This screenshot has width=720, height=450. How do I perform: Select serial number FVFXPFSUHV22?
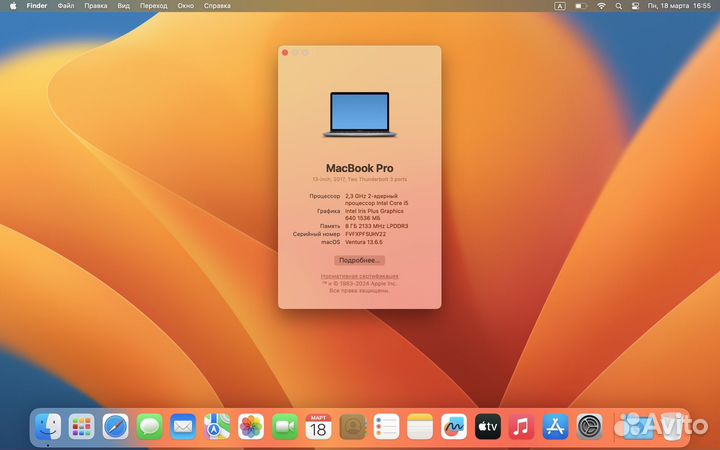(x=366, y=234)
